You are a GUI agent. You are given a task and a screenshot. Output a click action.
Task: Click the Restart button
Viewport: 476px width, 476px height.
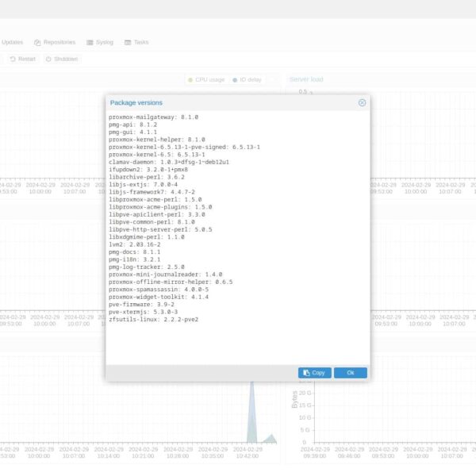(x=23, y=59)
